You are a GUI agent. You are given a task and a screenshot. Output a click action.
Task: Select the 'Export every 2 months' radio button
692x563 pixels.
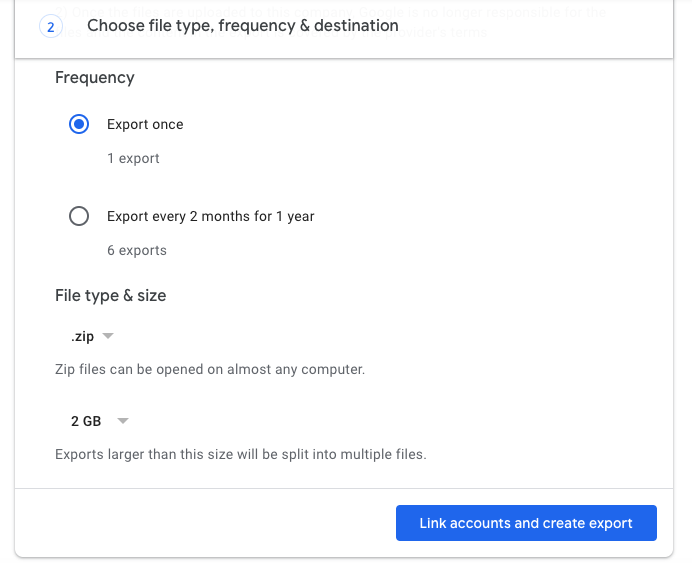[79, 216]
